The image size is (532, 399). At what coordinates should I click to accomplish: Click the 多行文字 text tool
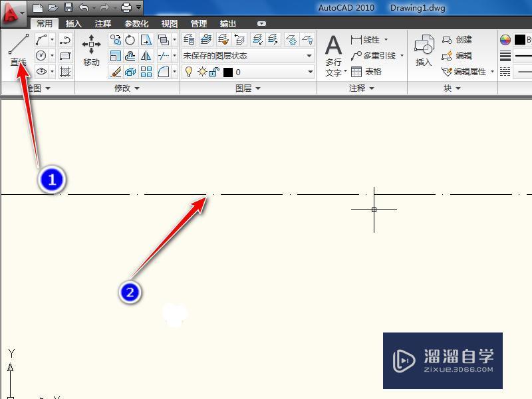(334, 56)
